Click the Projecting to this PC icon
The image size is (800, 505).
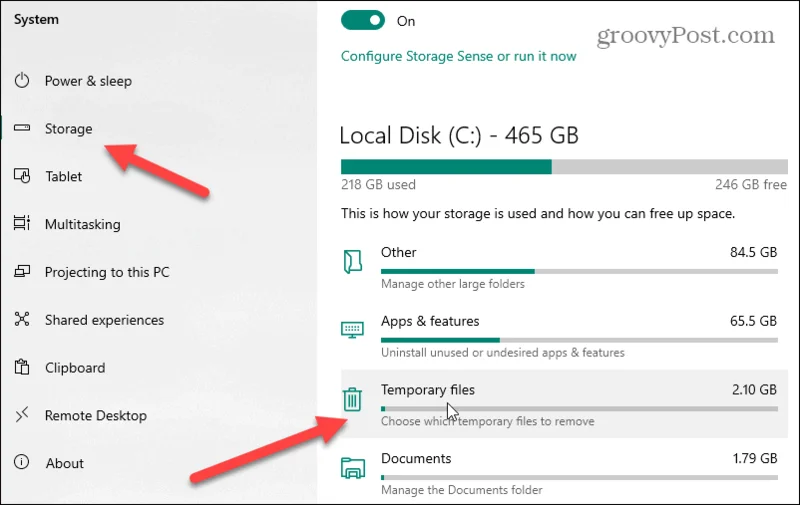(x=22, y=271)
